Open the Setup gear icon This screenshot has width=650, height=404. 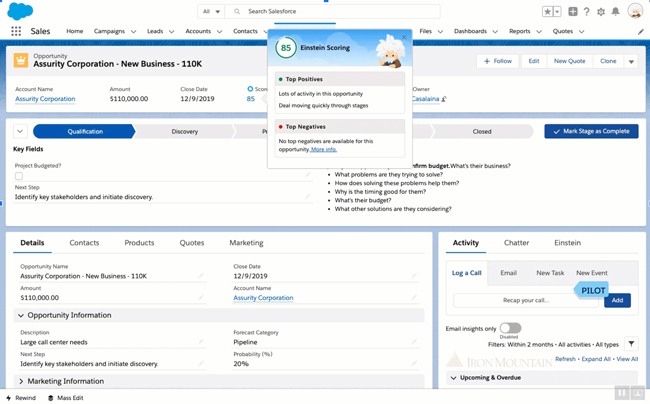tap(602, 12)
